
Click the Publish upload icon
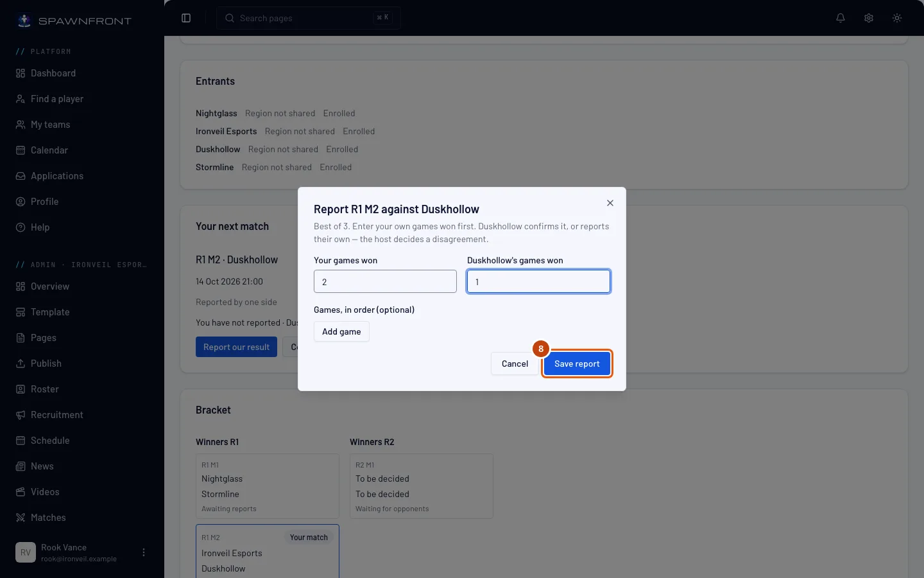coord(21,363)
